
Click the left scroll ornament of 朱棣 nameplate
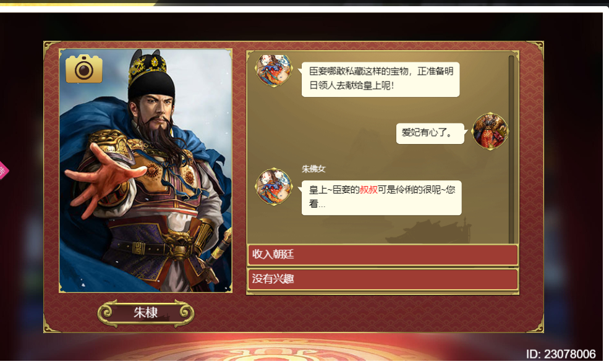coord(106,313)
